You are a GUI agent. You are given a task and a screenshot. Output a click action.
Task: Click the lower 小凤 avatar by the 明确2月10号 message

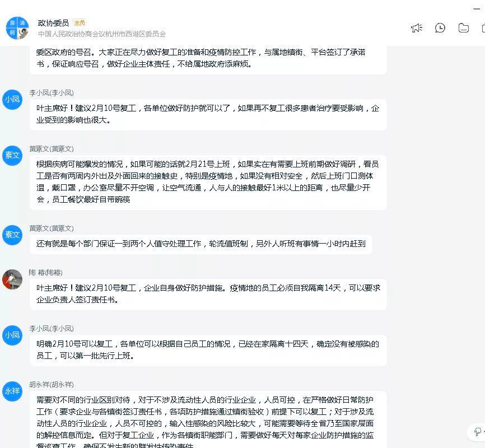pyautogui.click(x=12, y=335)
